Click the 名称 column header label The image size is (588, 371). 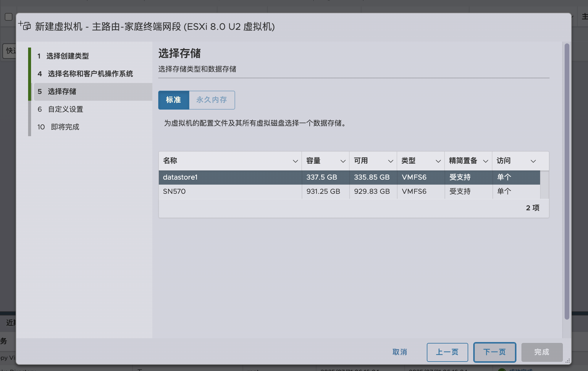(170, 161)
